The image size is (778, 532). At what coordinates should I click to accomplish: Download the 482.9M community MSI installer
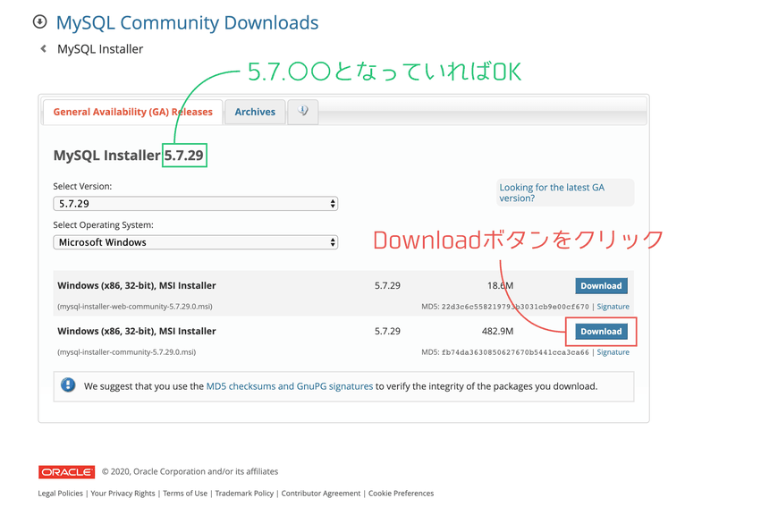pos(601,332)
